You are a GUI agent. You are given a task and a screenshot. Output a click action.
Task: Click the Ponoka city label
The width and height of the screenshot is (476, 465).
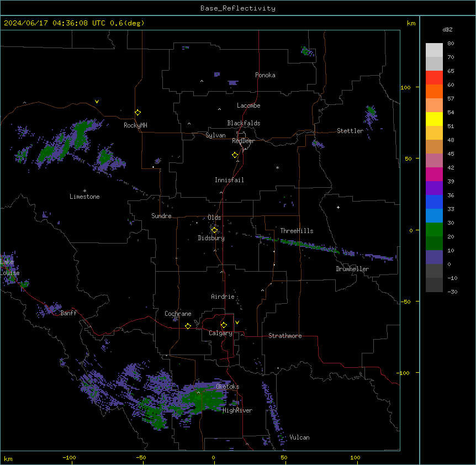[265, 75]
